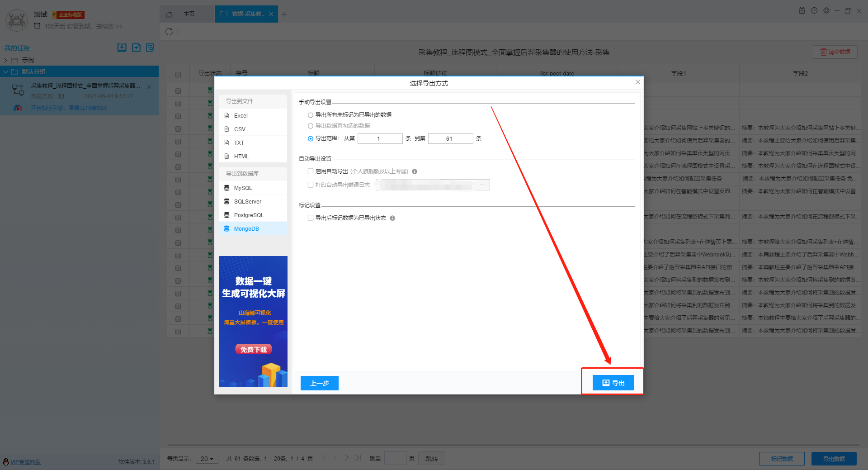Viewport: 868px width, 470px height.
Task: Click the 上一步 button
Action: 320,383
